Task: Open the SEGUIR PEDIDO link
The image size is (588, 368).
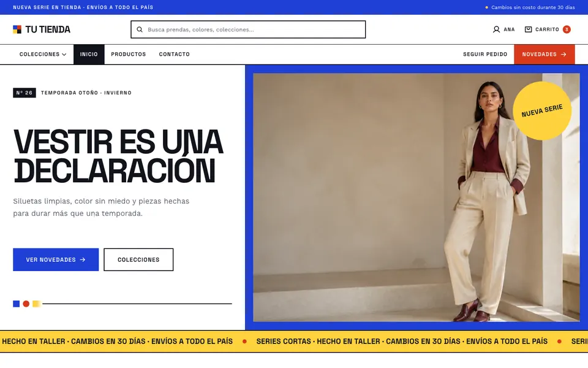Action: 485,55
